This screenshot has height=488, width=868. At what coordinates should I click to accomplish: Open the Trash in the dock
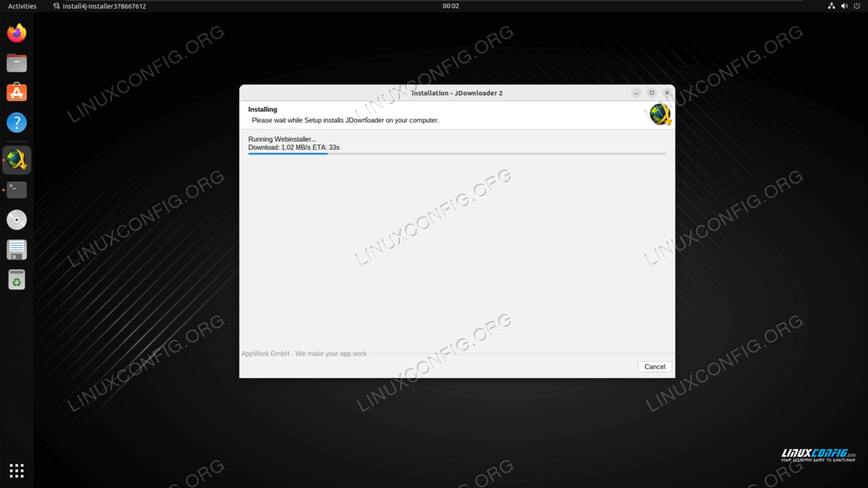[17, 279]
